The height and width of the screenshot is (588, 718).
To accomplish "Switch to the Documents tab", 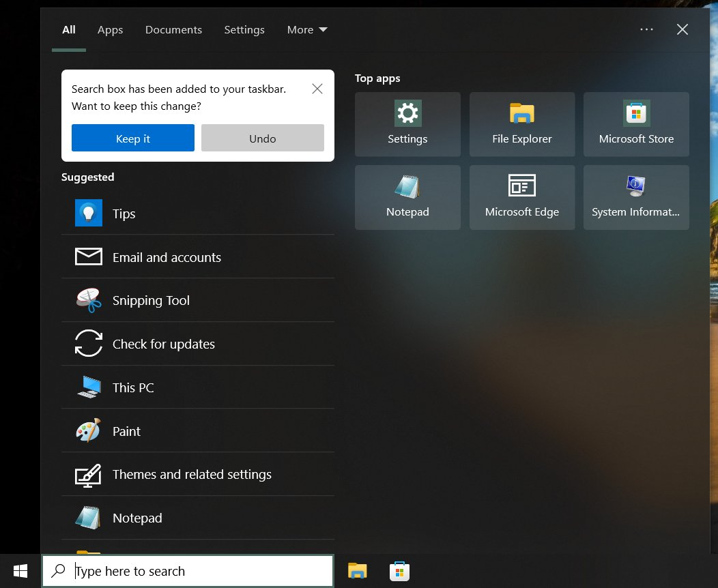I will pos(173,30).
